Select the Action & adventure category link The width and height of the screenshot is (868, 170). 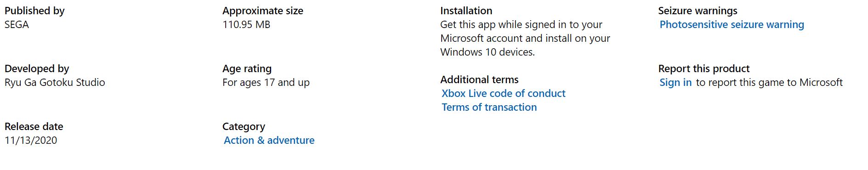tap(269, 141)
